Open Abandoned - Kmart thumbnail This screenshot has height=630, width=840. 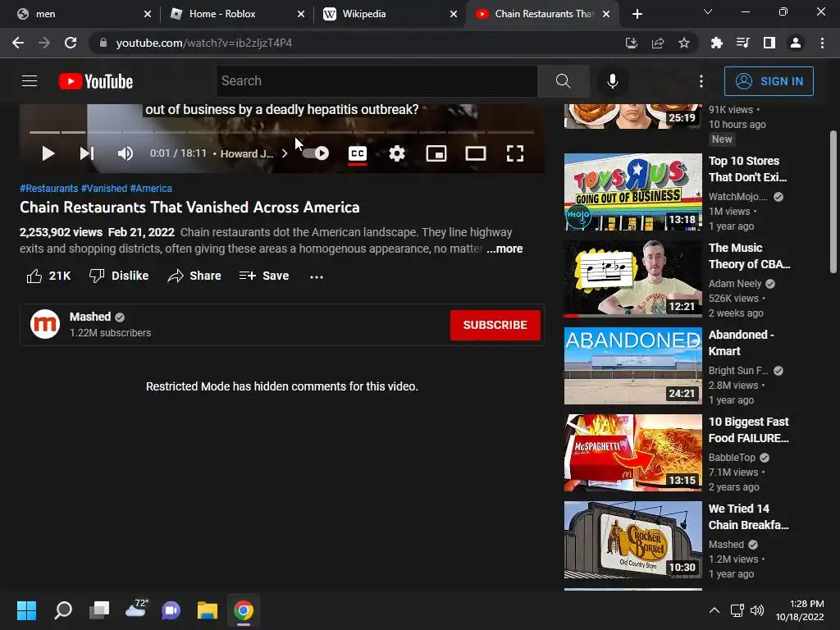coord(632,365)
